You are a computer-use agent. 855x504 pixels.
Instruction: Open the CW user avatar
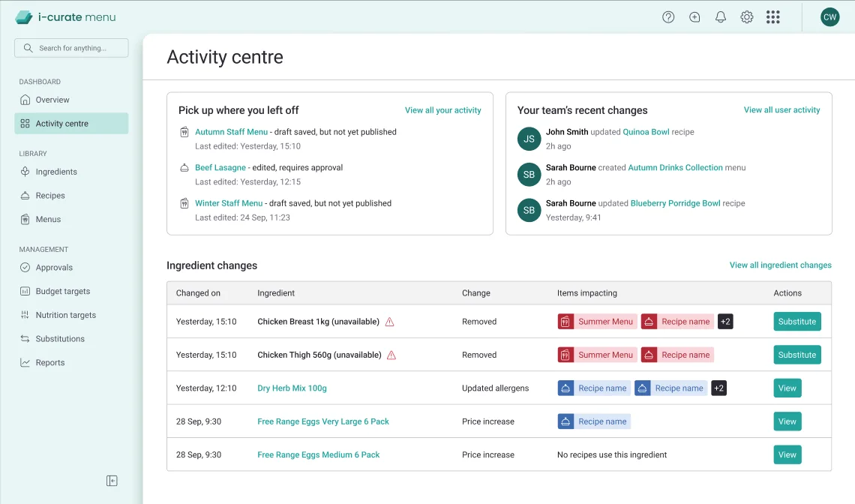coord(830,17)
